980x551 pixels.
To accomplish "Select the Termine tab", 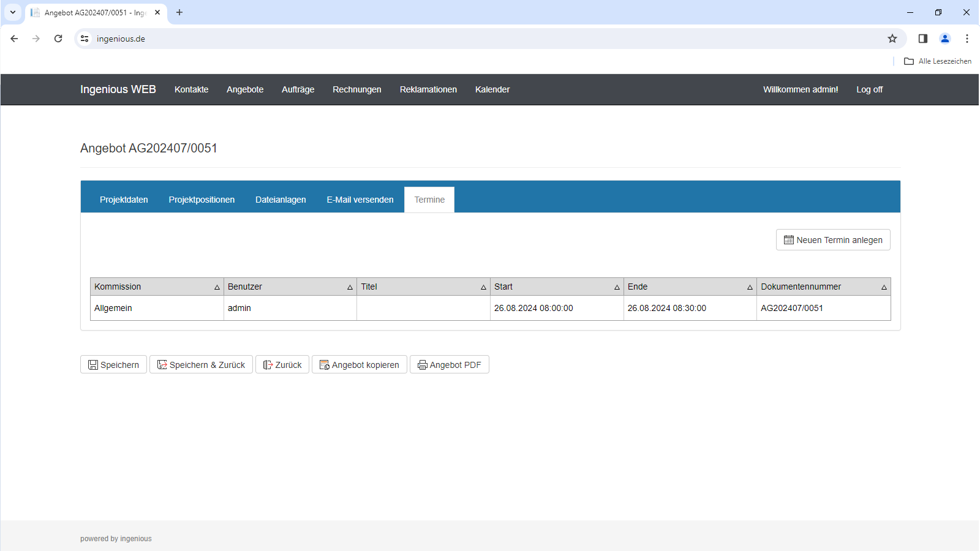I will point(429,200).
